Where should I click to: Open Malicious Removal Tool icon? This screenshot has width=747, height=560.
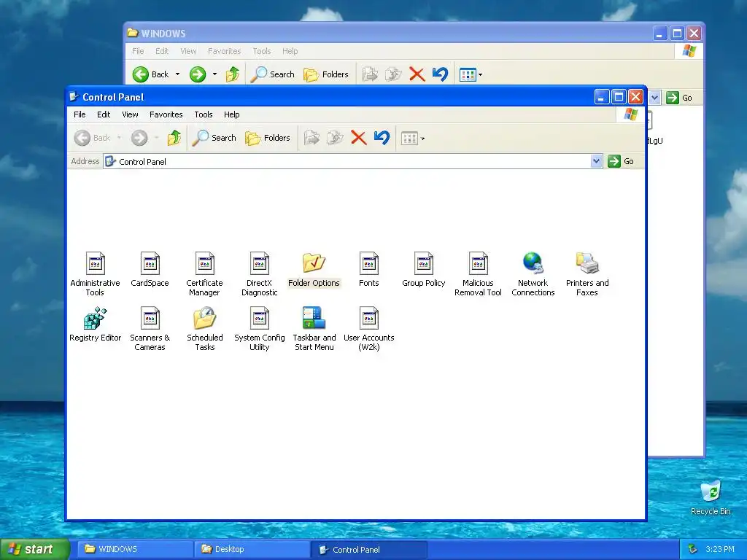pos(478,274)
